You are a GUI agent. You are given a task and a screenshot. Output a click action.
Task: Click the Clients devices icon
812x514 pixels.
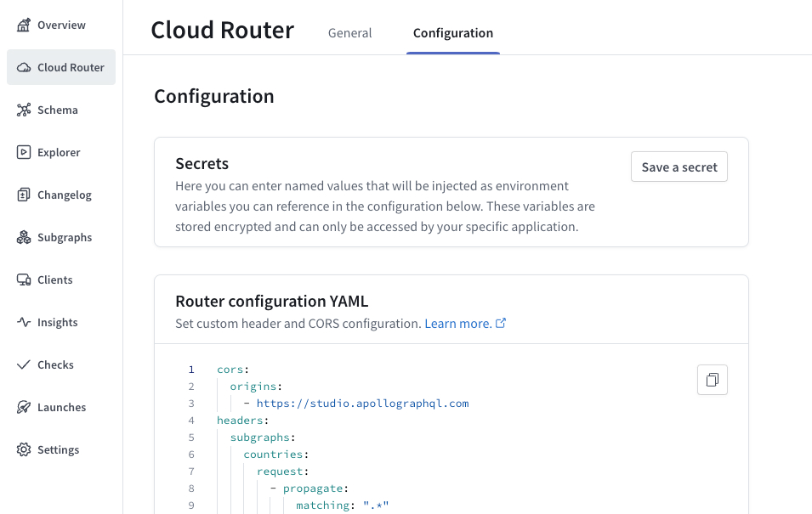(x=24, y=280)
